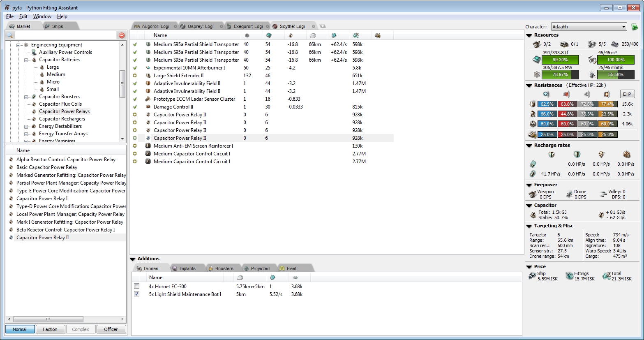The width and height of the screenshot is (644, 340).
Task: Click the Capacitor Power Relay II icon in market list
Action: pyautogui.click(x=11, y=238)
